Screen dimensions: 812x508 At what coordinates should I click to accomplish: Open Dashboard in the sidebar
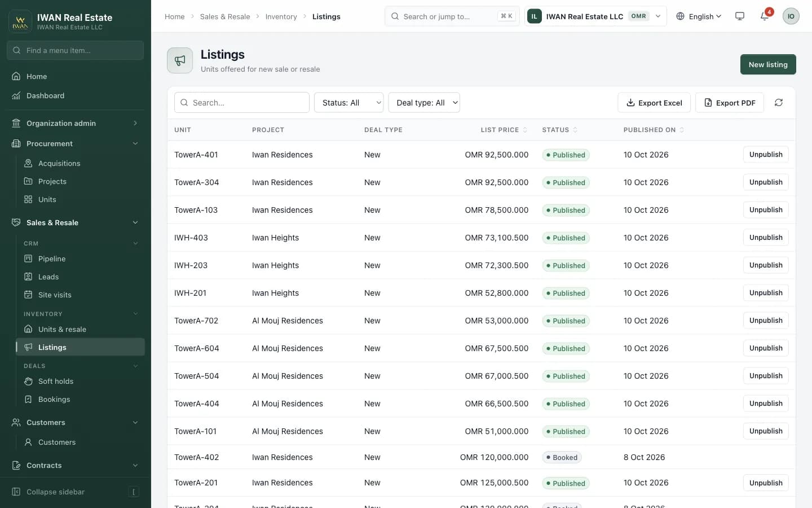pyautogui.click(x=76, y=95)
